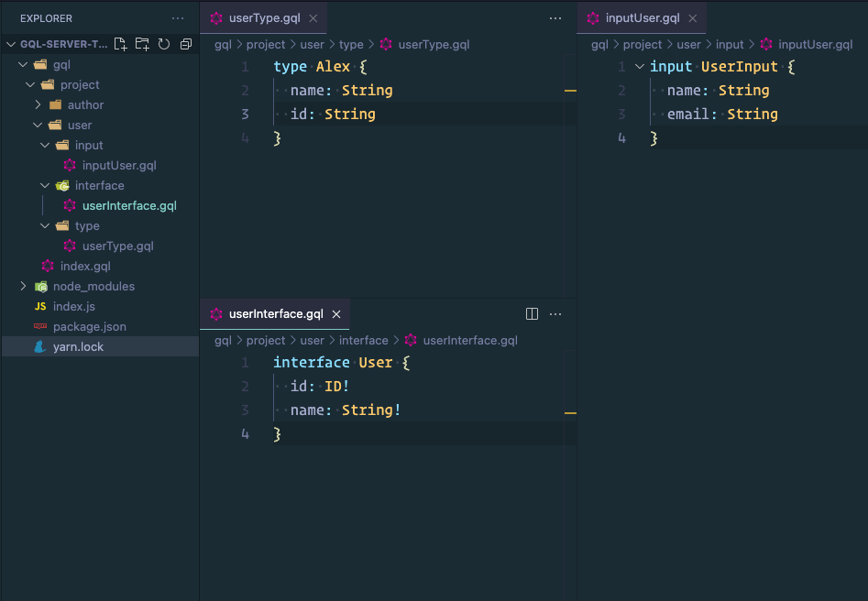Refresh the Explorer file tree
868x601 pixels.
click(x=164, y=44)
